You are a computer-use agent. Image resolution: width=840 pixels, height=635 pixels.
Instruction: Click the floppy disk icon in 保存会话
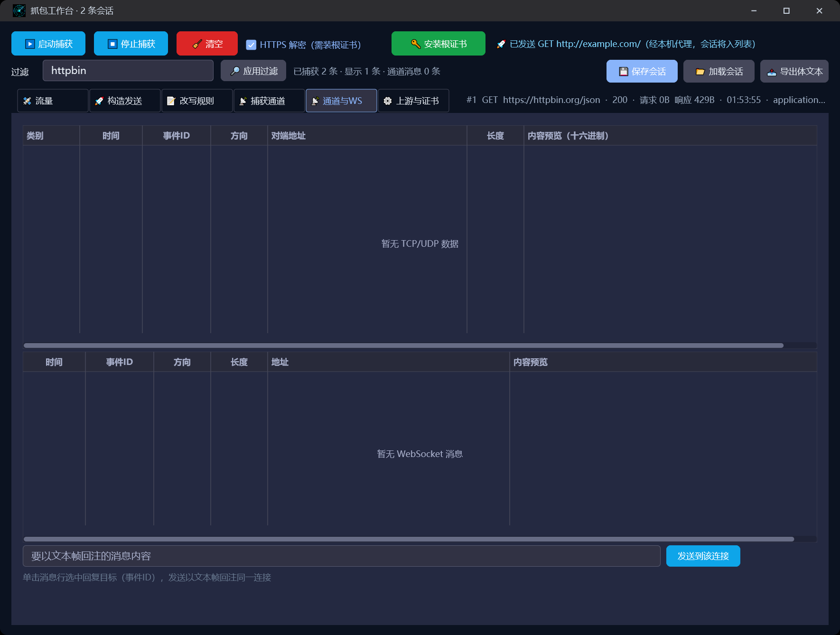tap(624, 72)
